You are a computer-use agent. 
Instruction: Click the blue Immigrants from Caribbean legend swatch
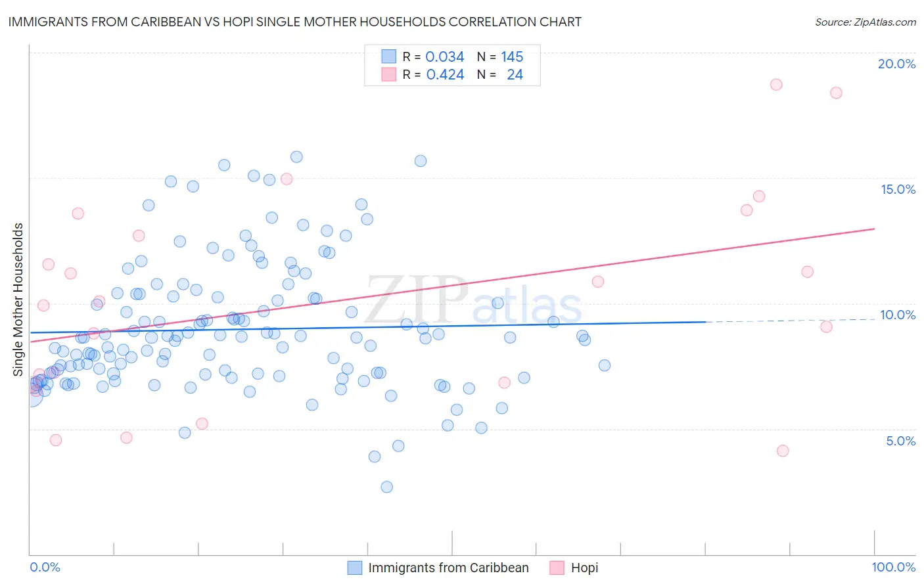355,568
